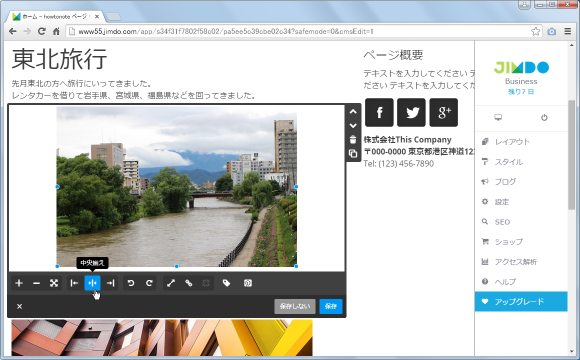Click browser forward button
The height and width of the screenshot is (360, 580).
pyautogui.click(x=27, y=31)
